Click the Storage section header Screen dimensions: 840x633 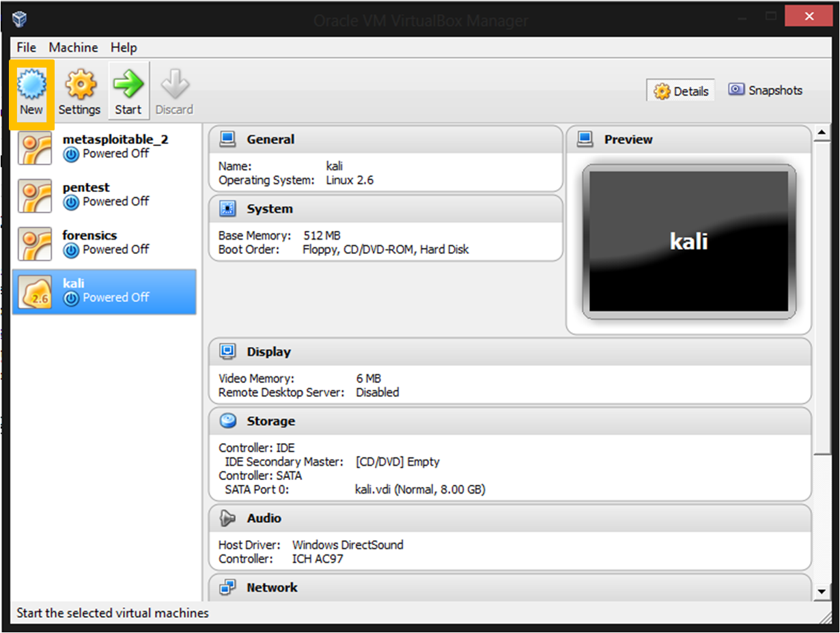click(x=272, y=421)
